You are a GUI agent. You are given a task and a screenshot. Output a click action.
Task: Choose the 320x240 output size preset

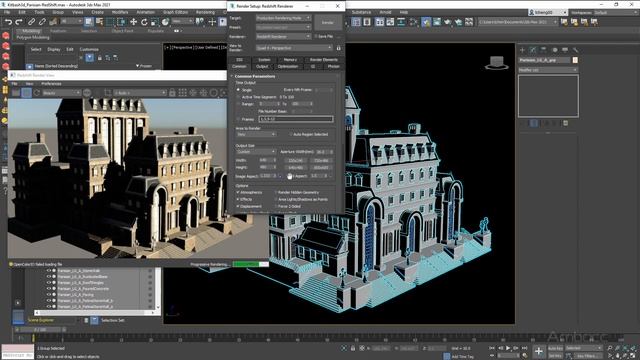[296, 160]
